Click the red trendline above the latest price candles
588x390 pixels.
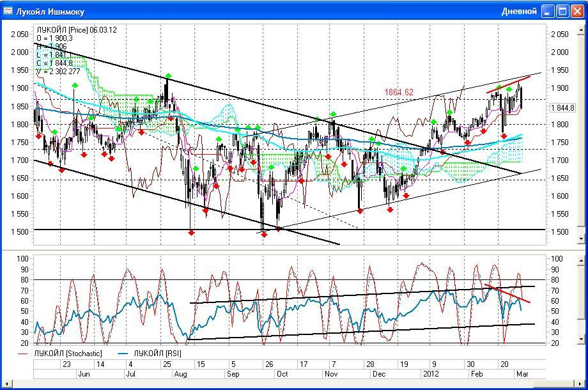pos(508,84)
